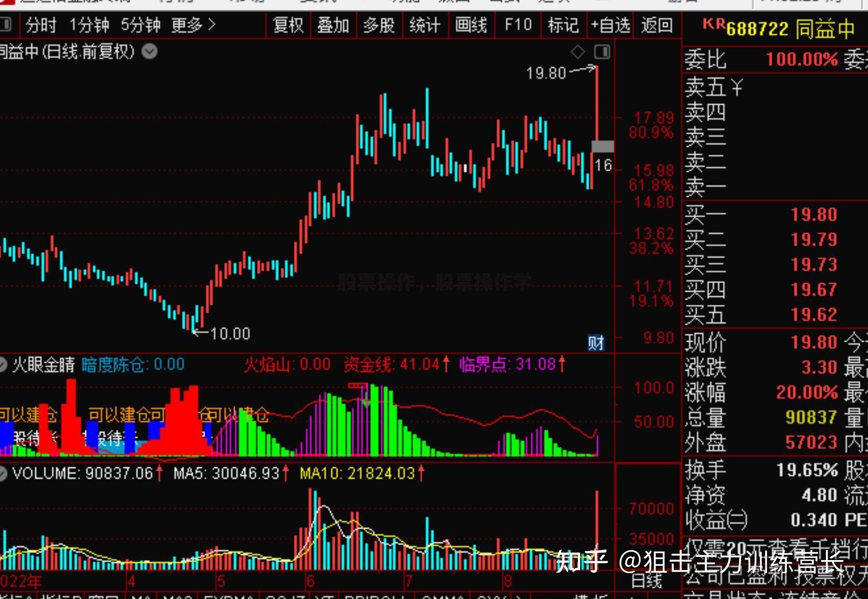Click the 叠加 overlay button

coord(333,25)
